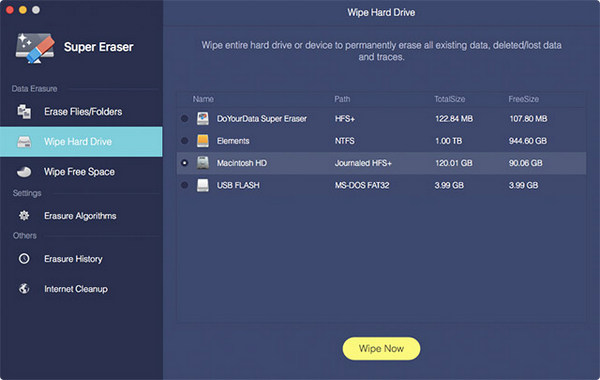Viewport: 600px width, 380px height.
Task: Toggle the Macintosh HD radio button
Action: tap(184, 163)
